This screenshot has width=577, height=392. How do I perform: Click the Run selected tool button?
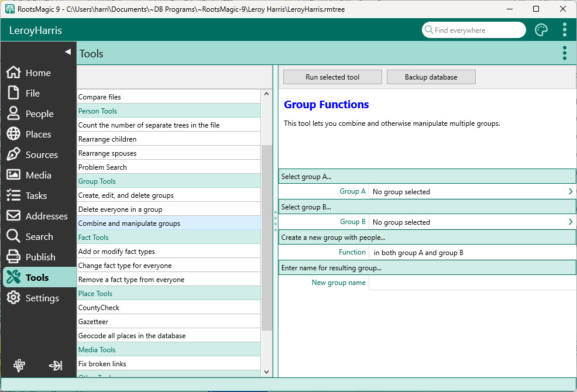[332, 77]
